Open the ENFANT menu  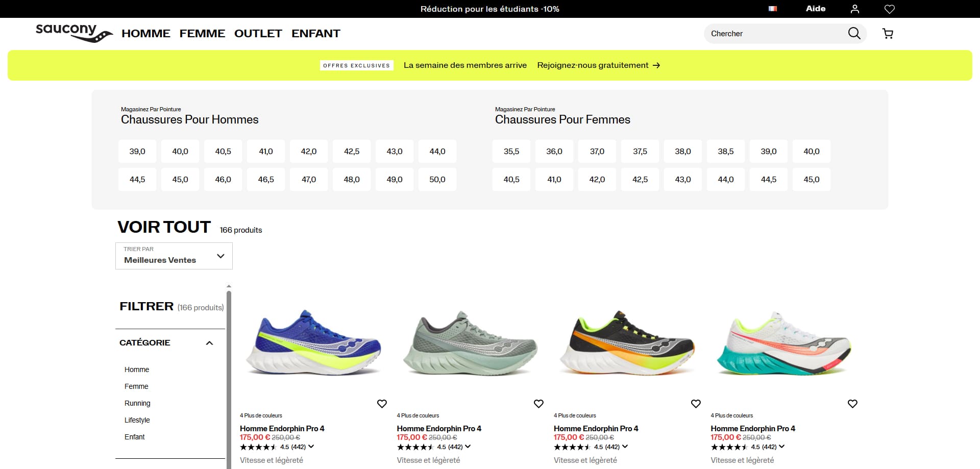(316, 34)
